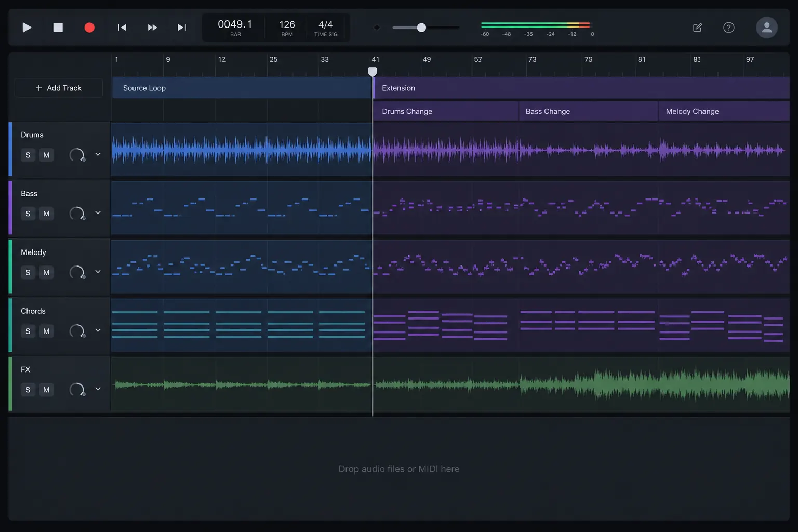Click bar 9 on the timeline ruler
Screen dimensions: 798x532
coord(168,59)
